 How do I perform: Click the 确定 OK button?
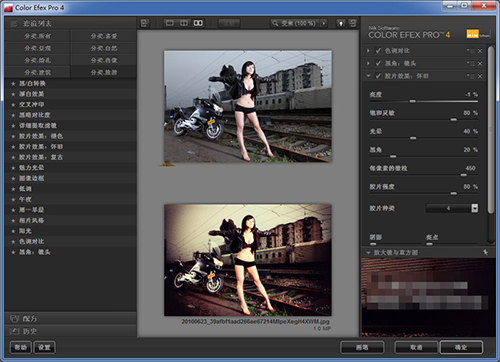coord(461,347)
